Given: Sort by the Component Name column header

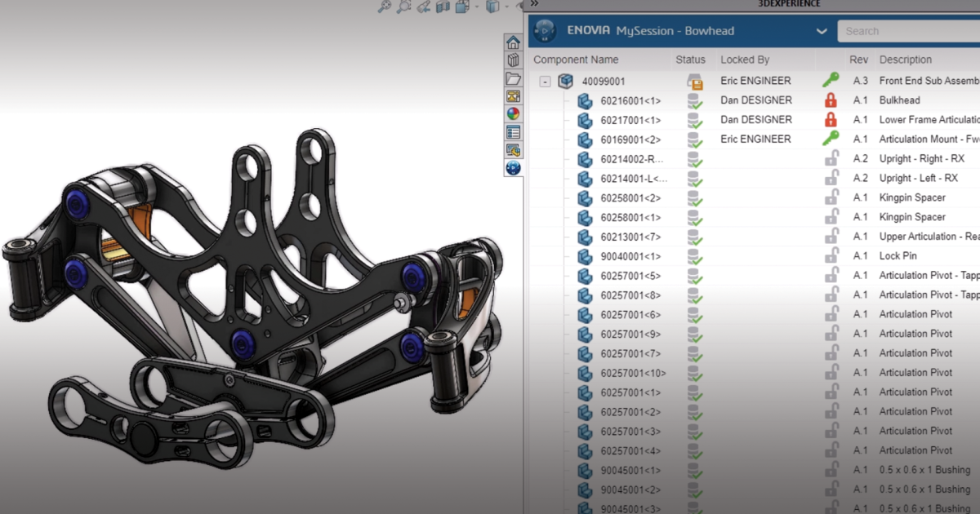Looking at the screenshot, I should [576, 60].
